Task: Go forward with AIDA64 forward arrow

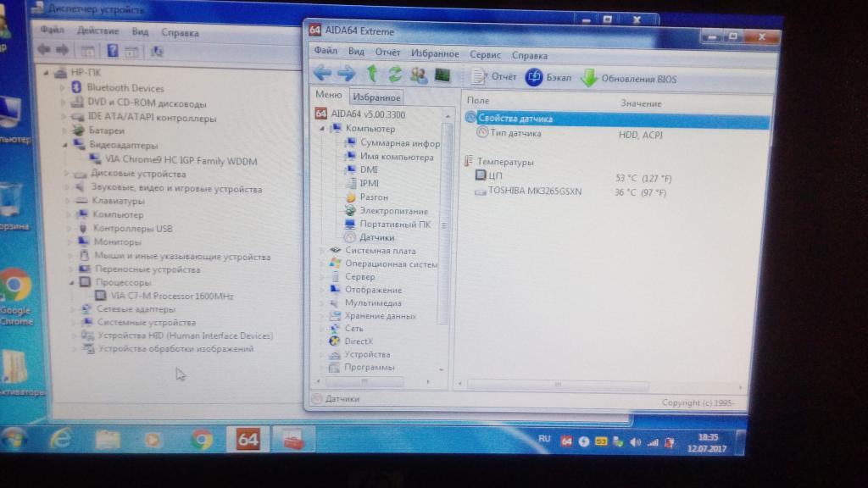Action: coord(347,73)
